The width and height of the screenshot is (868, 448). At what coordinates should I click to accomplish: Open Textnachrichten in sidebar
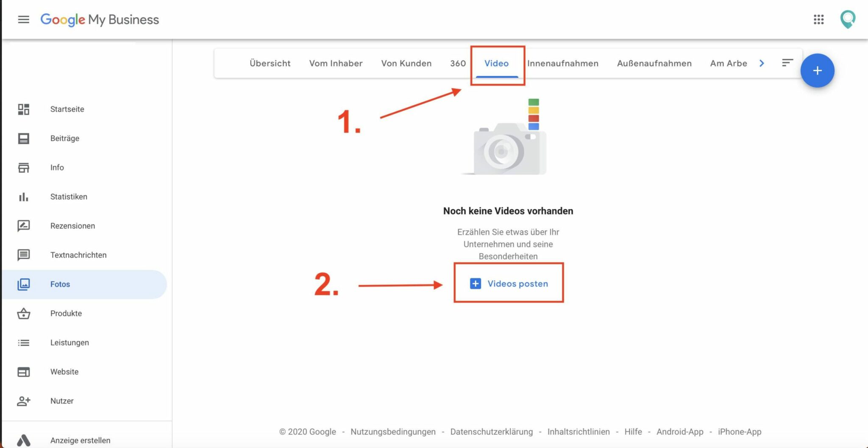[78, 255]
